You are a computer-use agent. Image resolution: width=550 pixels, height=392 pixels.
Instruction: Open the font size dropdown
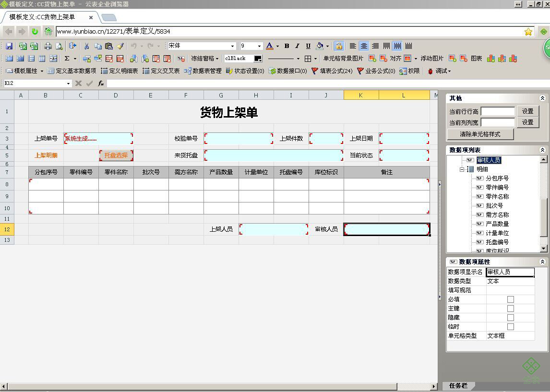(259, 46)
